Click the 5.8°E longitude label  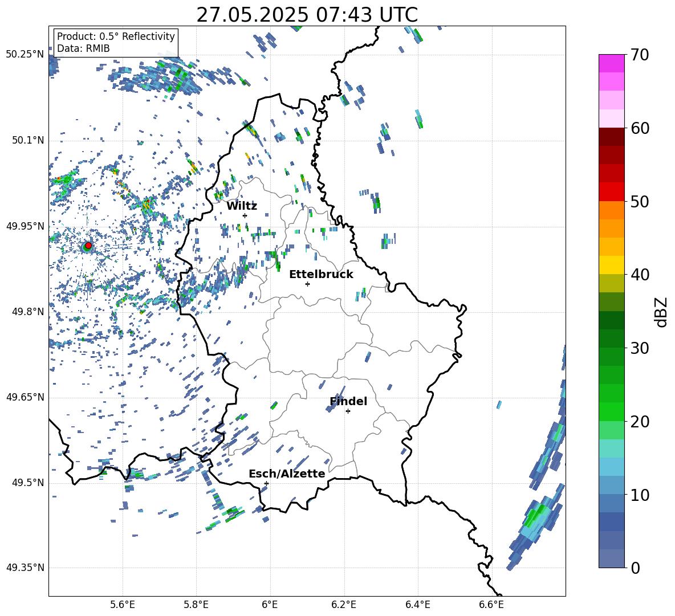[x=196, y=605]
